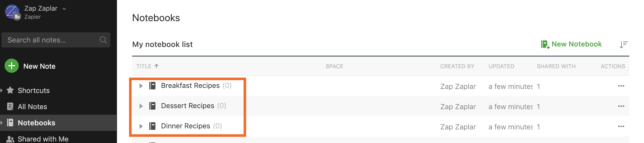This screenshot has height=143, width=644.
Task: Expand the Shortcuts sidebar section
Action: coord(2,90)
